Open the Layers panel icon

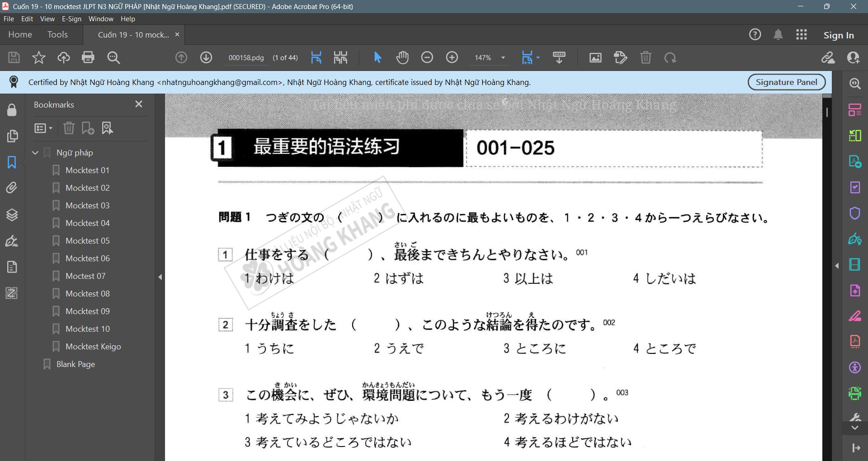[12, 215]
